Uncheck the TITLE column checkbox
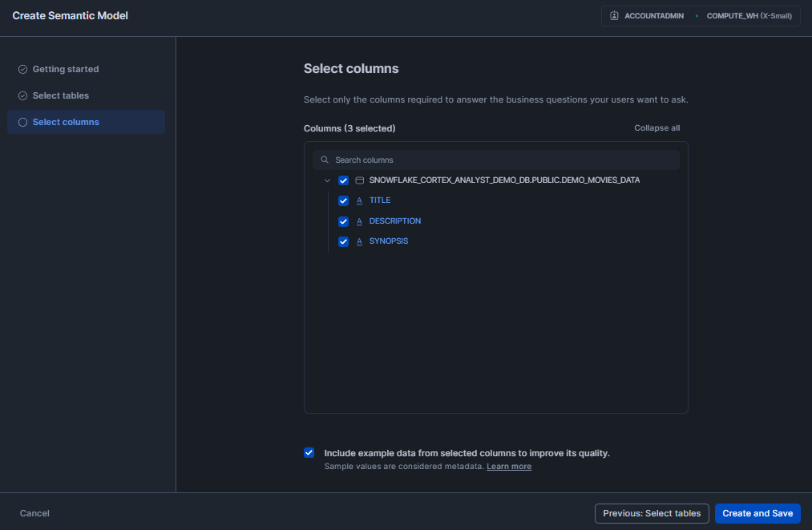The width and height of the screenshot is (812, 530). tap(343, 200)
